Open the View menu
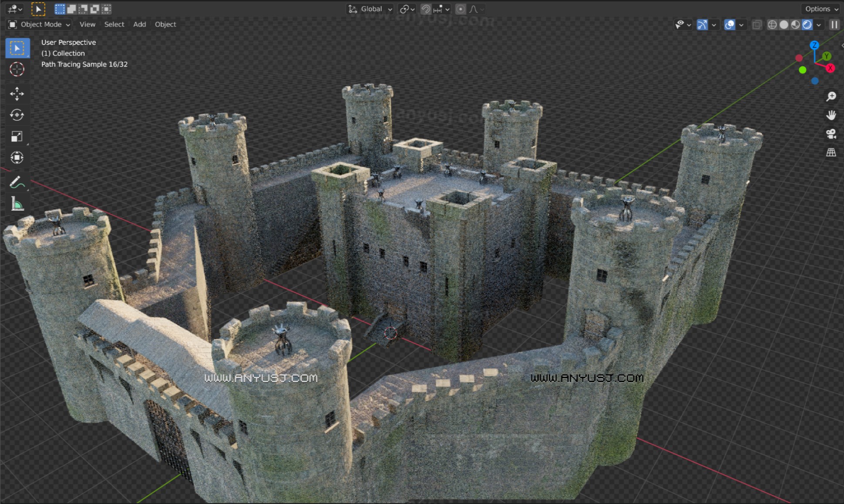Image resolution: width=844 pixels, height=504 pixels. point(87,24)
